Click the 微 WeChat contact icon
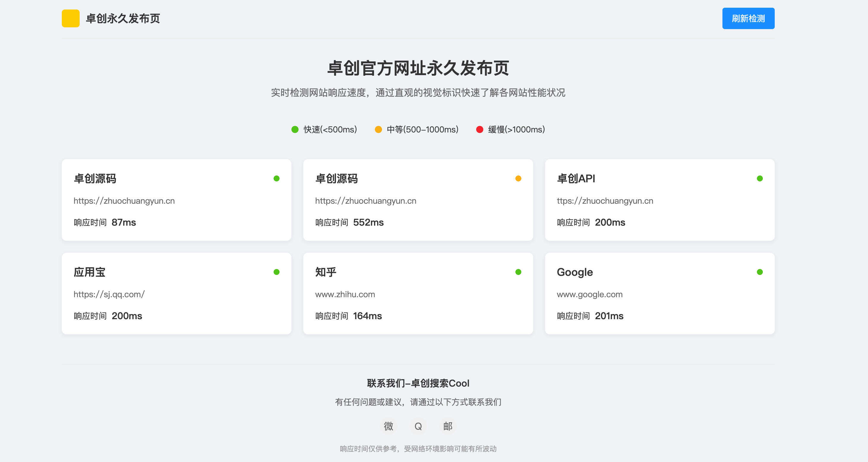The height and width of the screenshot is (462, 868). tap(389, 426)
